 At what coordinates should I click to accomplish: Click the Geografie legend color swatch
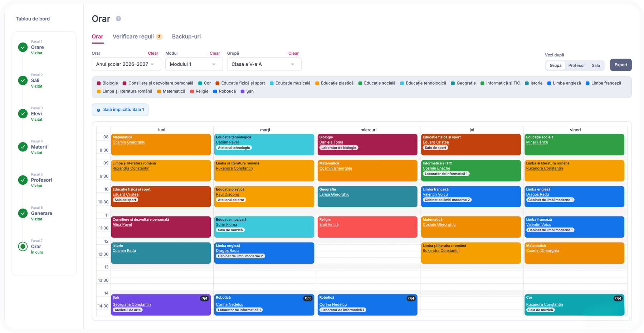click(x=453, y=83)
